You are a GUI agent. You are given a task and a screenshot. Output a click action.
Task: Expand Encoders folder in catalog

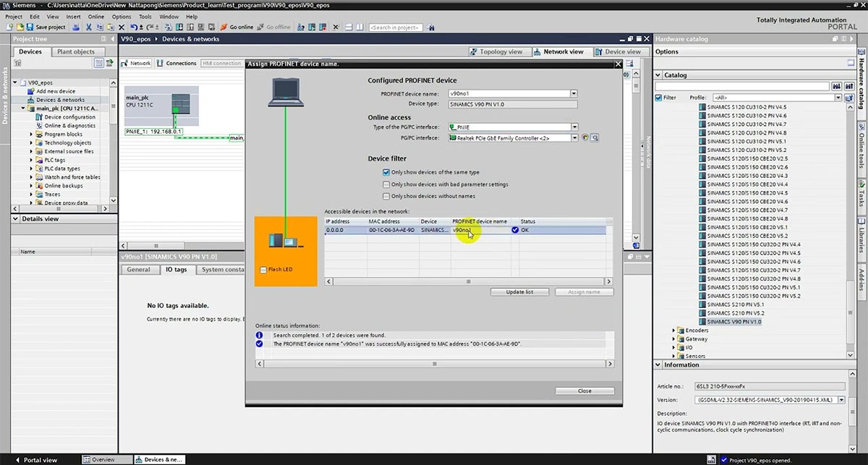pyautogui.click(x=674, y=330)
